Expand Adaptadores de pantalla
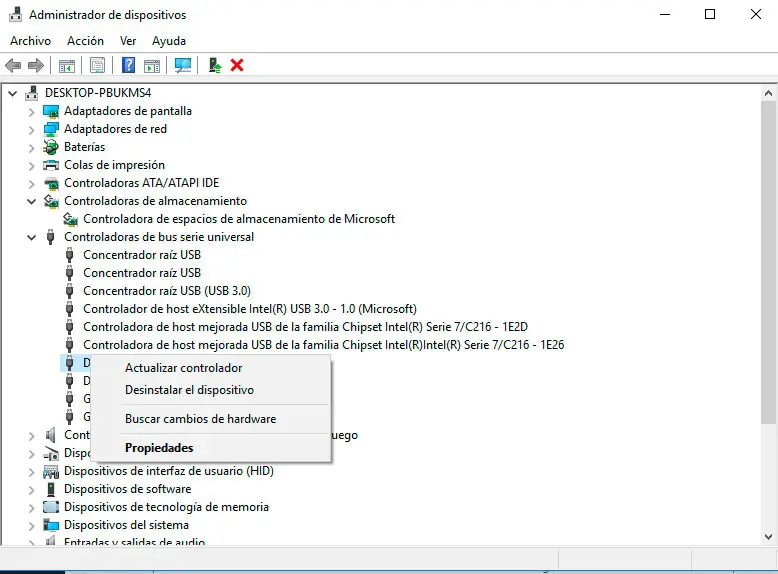 coord(32,112)
